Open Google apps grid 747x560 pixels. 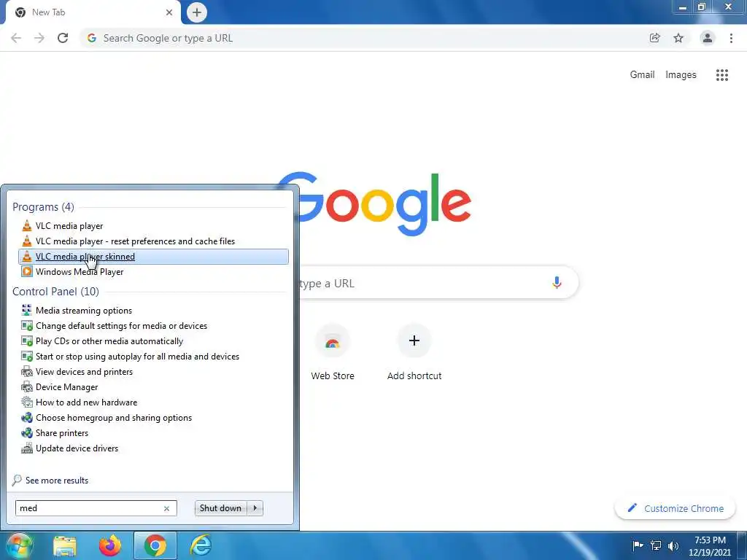tap(722, 75)
